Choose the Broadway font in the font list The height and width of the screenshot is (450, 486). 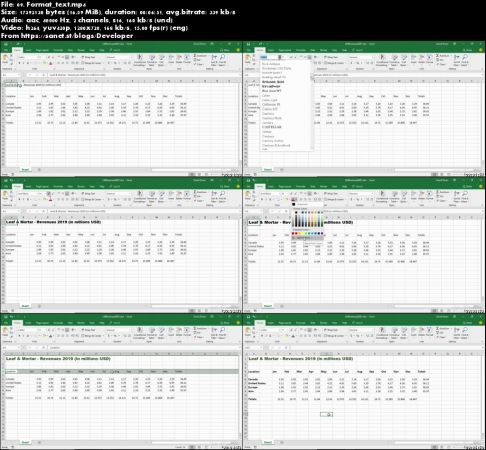(271, 86)
